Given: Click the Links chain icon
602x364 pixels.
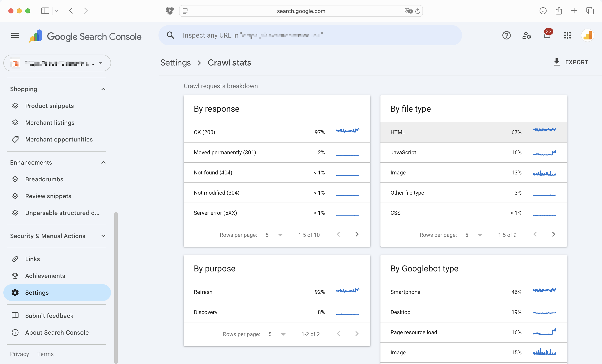Looking at the screenshot, I should 15,259.
